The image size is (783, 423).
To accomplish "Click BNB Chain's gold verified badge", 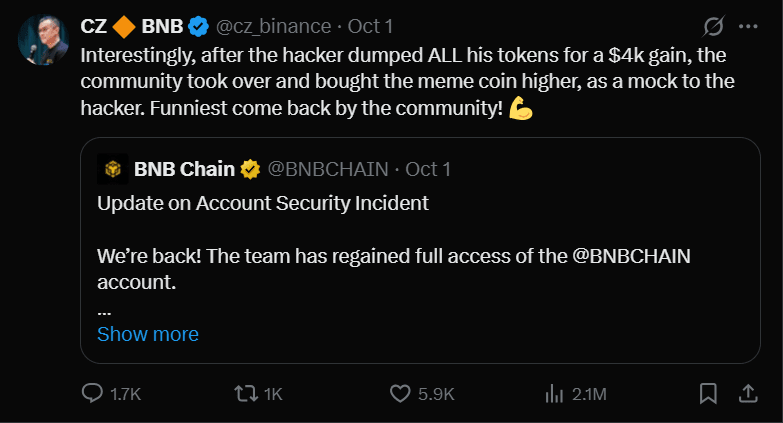I will click(250, 169).
